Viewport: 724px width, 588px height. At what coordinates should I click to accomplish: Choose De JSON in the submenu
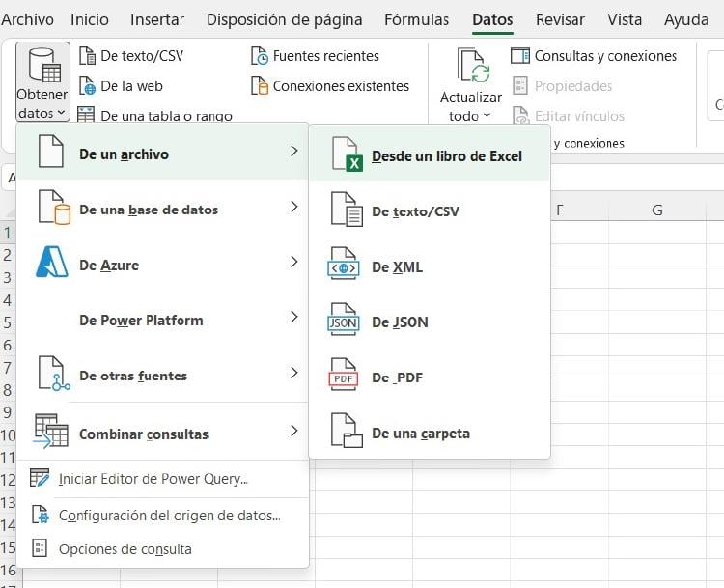(430, 322)
